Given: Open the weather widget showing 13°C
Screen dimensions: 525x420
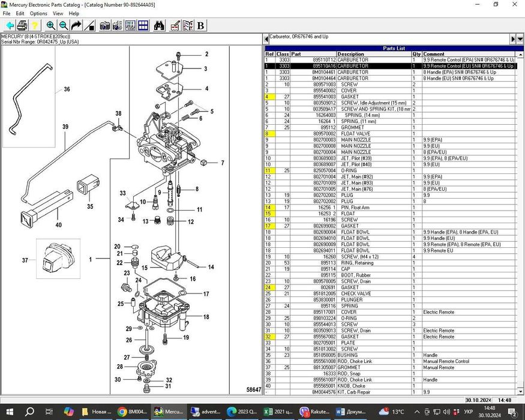Looking at the screenshot, I should click(x=391, y=412).
